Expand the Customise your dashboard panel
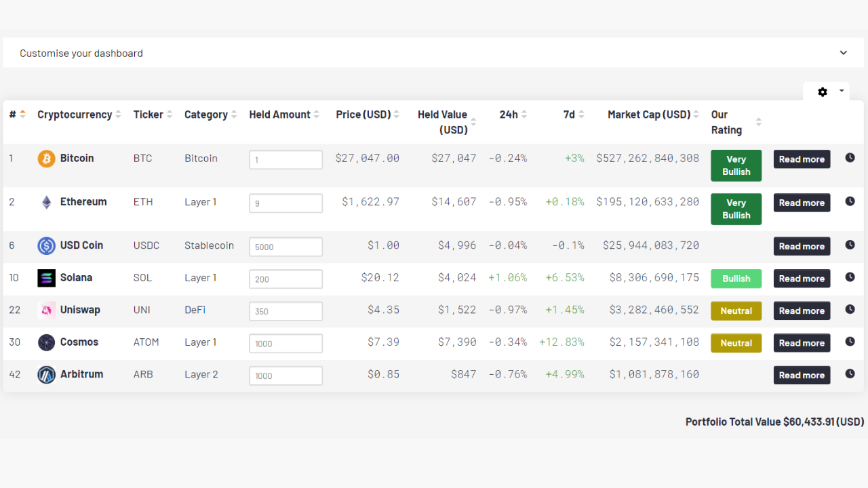The image size is (868, 488). coord(843,52)
